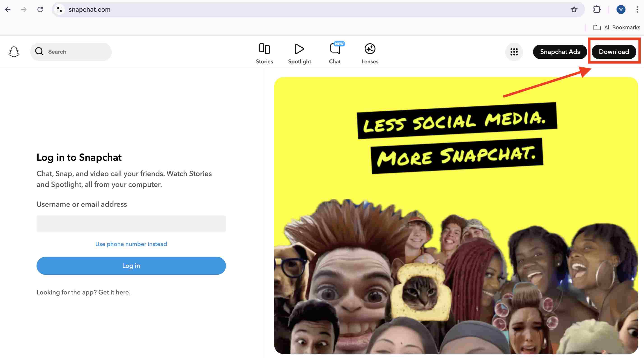The width and height of the screenshot is (644, 358).
Task: Click the Snapchat Ads button
Action: (560, 52)
